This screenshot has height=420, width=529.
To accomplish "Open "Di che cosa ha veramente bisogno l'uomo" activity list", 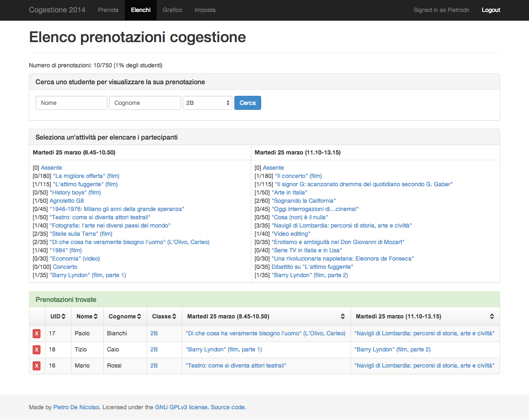I will click(129, 242).
